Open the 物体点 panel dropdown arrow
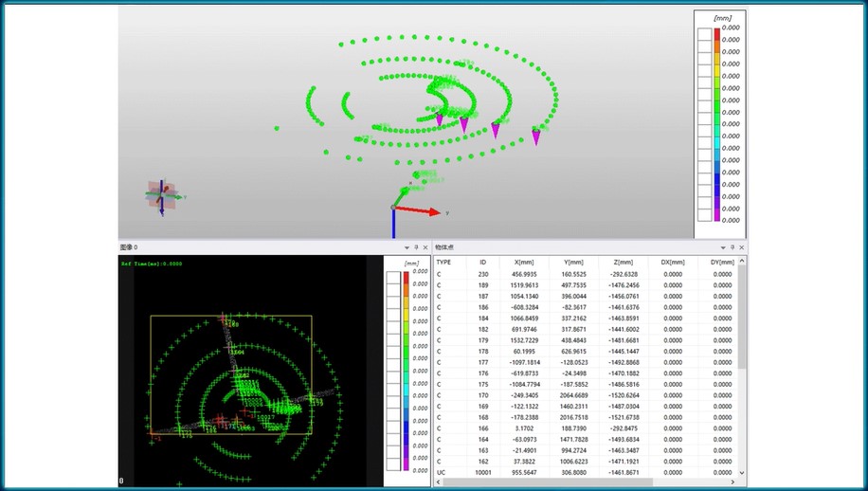 (x=722, y=246)
